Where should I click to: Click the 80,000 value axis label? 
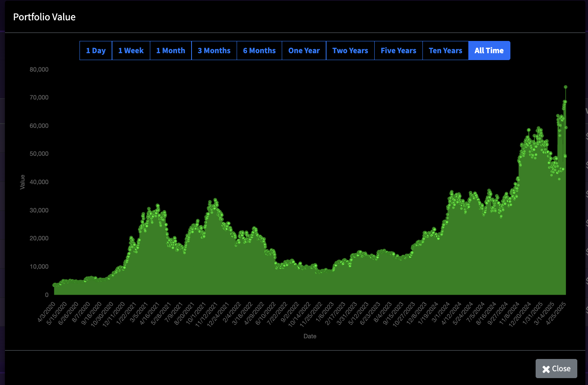coord(39,70)
